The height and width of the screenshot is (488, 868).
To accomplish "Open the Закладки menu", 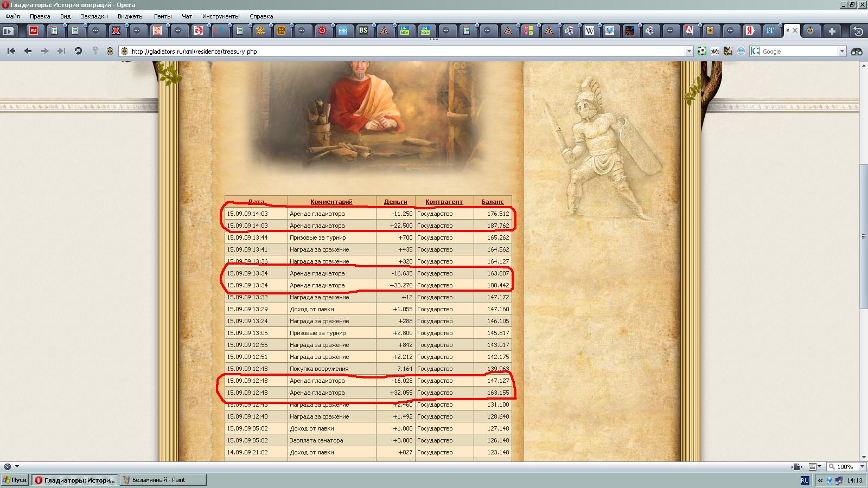I will (94, 16).
